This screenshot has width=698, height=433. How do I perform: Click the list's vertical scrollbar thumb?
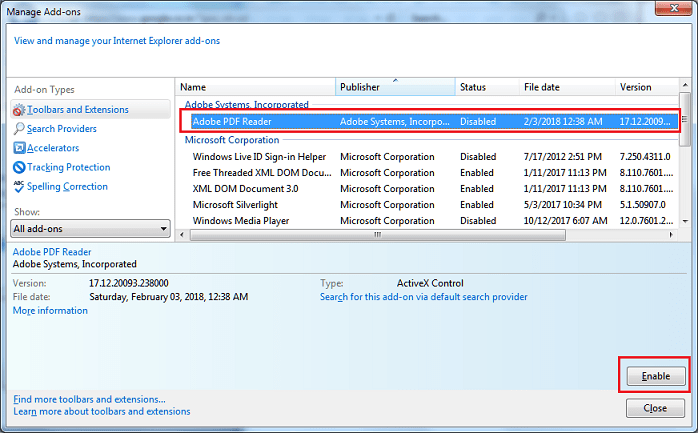click(685, 119)
